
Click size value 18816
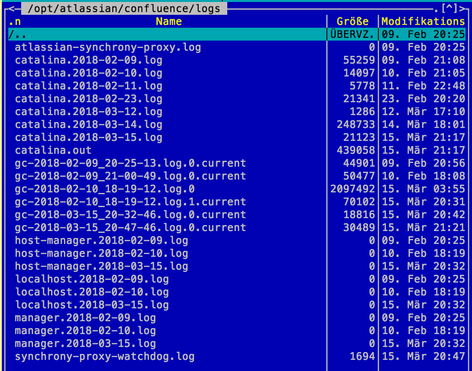tap(359, 215)
